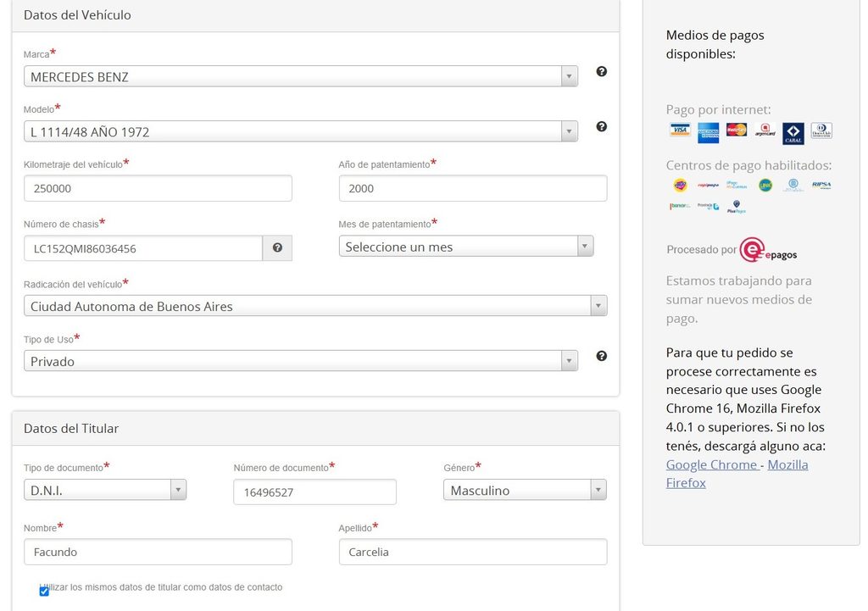Expand the Mes de patentamiento dropdown
This screenshot has height=611, width=868.
point(466,247)
